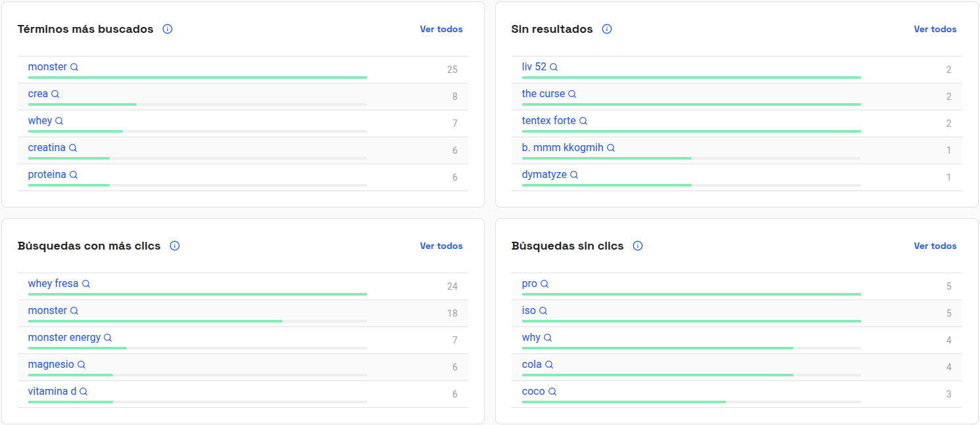The image size is (980, 425).
Task: Open the creatina search term
Action: (47, 148)
